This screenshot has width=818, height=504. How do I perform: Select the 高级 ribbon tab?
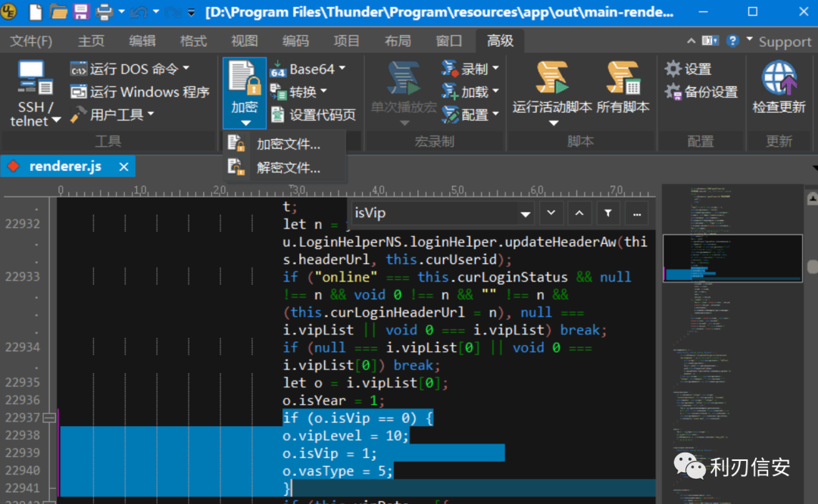pyautogui.click(x=500, y=41)
